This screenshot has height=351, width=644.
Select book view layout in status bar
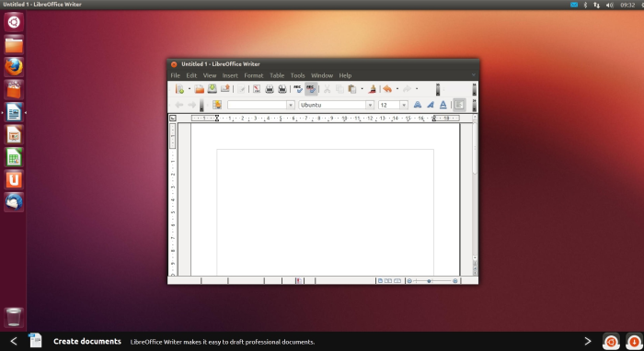pyautogui.click(x=397, y=281)
